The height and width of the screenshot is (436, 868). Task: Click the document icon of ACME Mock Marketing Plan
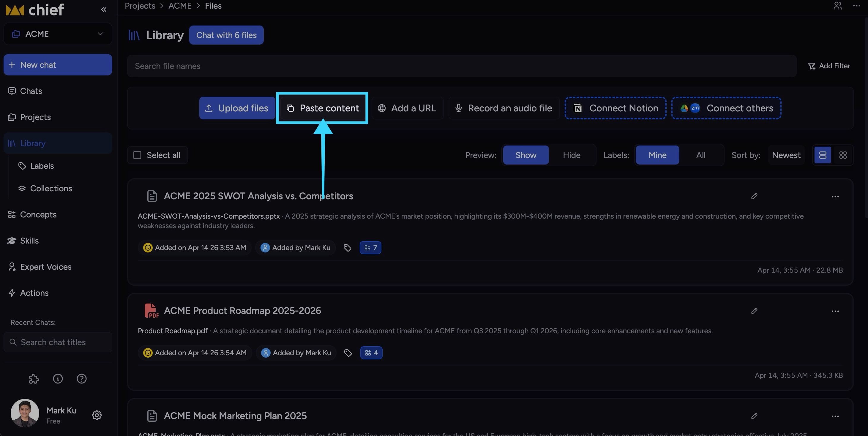pos(152,416)
